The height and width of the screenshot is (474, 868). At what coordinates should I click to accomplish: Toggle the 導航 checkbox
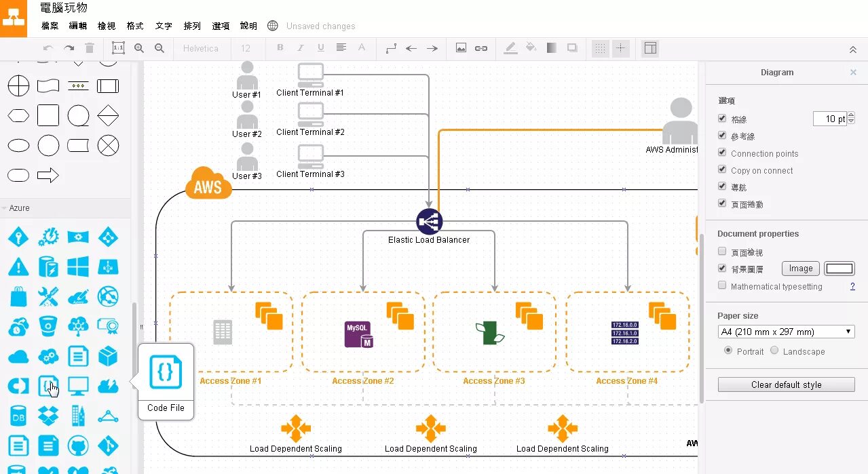point(722,186)
